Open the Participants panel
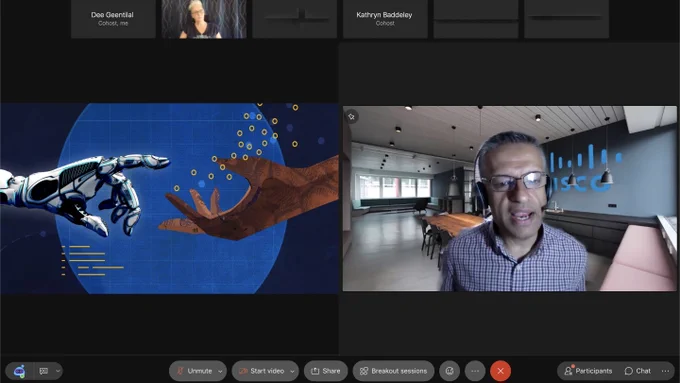 tap(588, 371)
